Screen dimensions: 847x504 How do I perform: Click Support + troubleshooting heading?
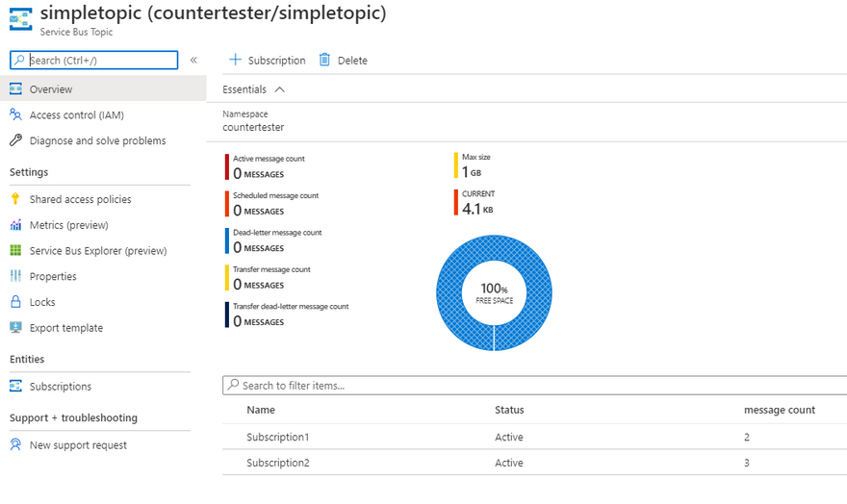[73, 418]
